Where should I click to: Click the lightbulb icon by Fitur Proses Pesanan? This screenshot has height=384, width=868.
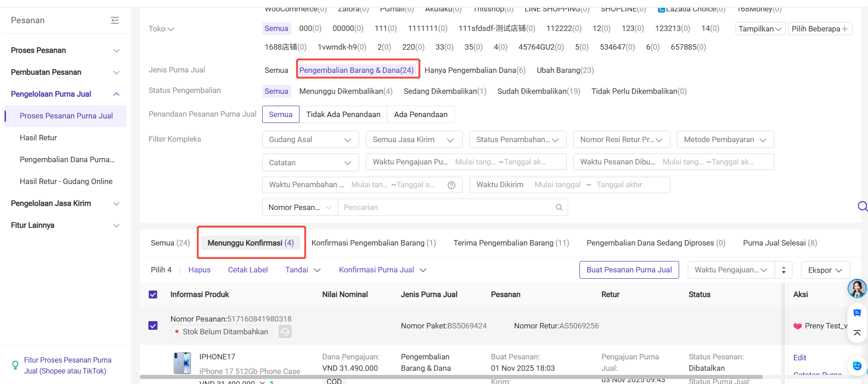[x=15, y=365]
